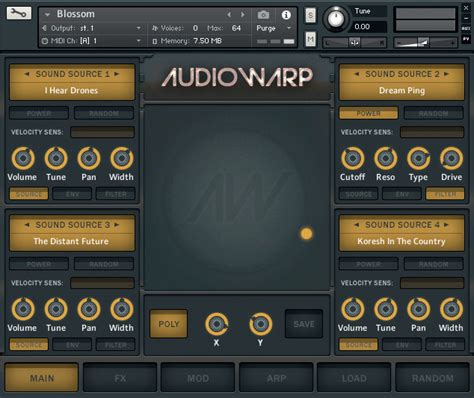Open The Distant Future sound selector
Image resolution: width=474 pixels, height=398 pixels.
(x=71, y=241)
